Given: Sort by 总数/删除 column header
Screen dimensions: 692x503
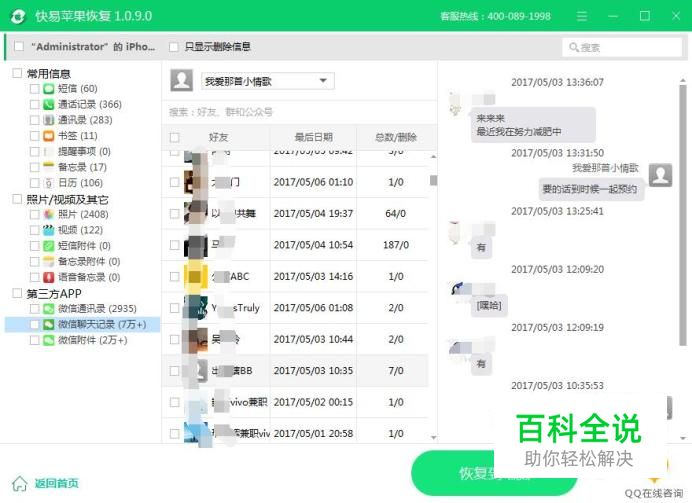Looking at the screenshot, I should (x=396, y=137).
